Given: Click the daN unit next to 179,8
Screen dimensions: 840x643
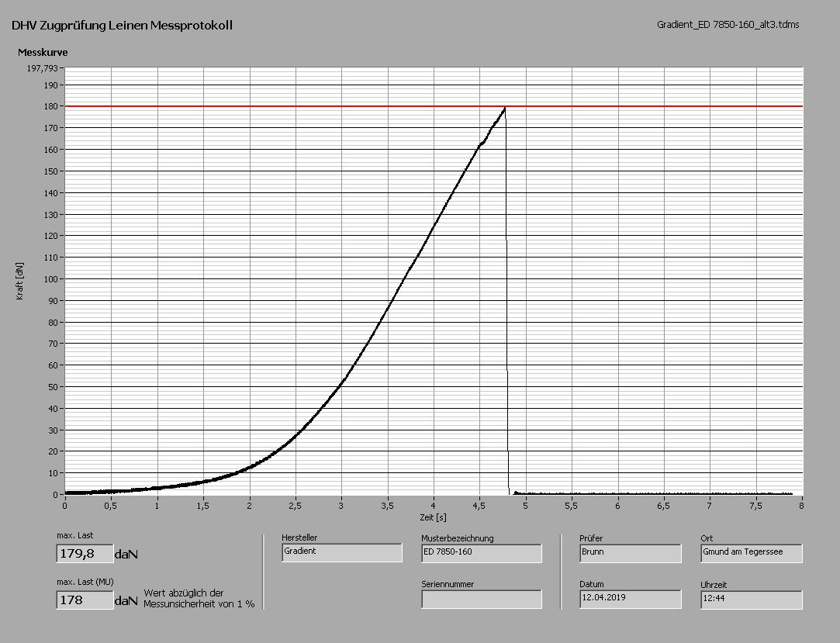Looking at the screenshot, I should tap(126, 555).
